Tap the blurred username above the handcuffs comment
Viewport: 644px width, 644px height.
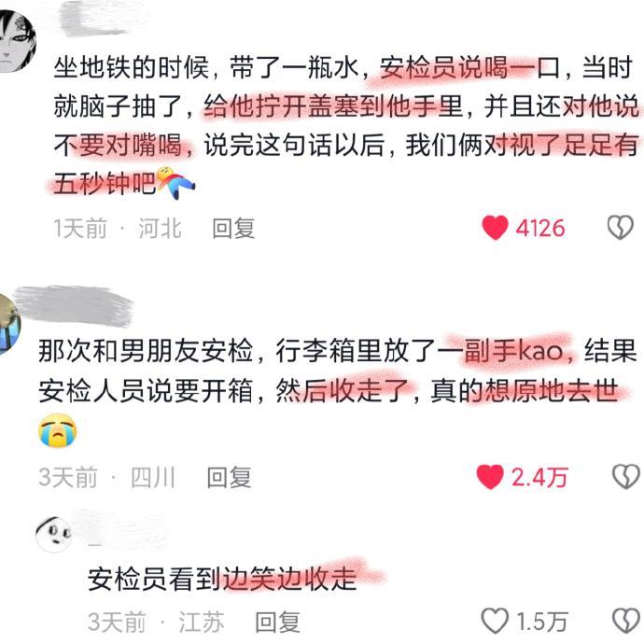73,306
